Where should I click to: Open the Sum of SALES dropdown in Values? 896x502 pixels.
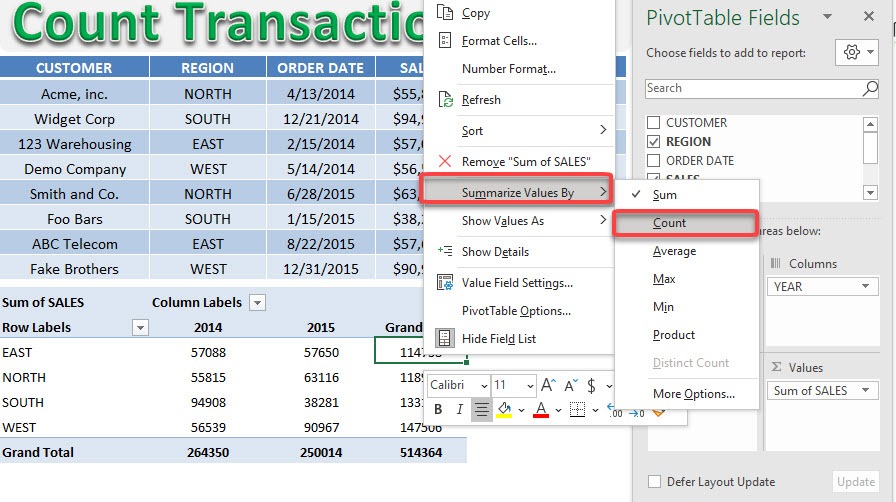865,391
